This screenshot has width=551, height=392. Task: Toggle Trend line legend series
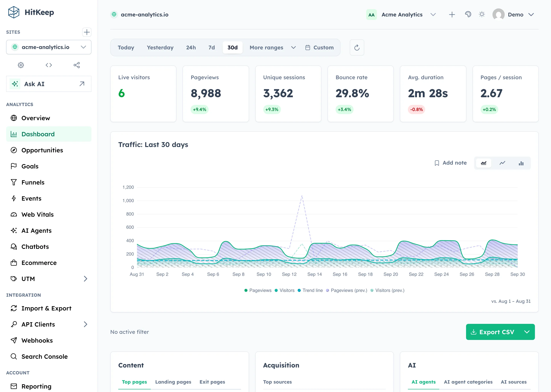click(x=310, y=290)
